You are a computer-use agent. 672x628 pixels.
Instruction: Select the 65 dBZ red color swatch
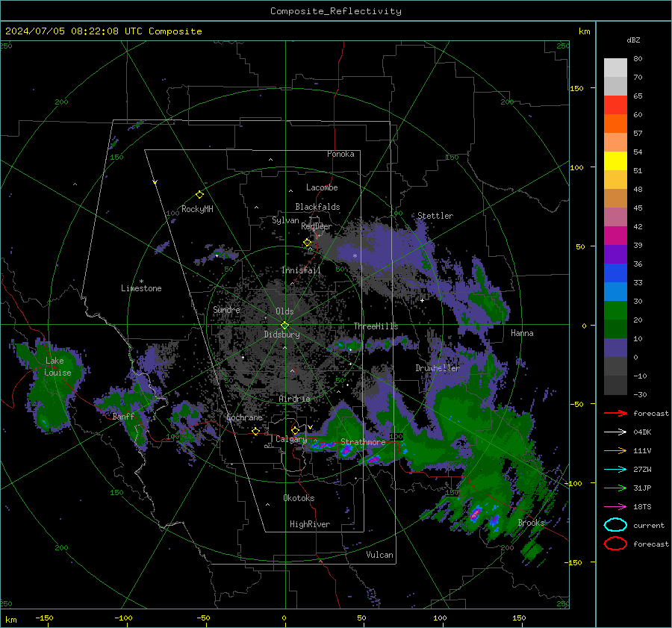pyautogui.click(x=615, y=105)
